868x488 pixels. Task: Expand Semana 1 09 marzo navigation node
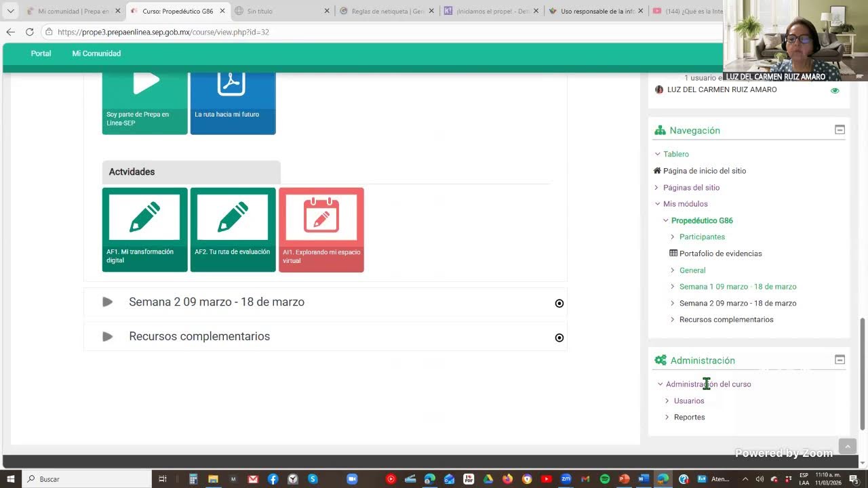[x=673, y=287]
